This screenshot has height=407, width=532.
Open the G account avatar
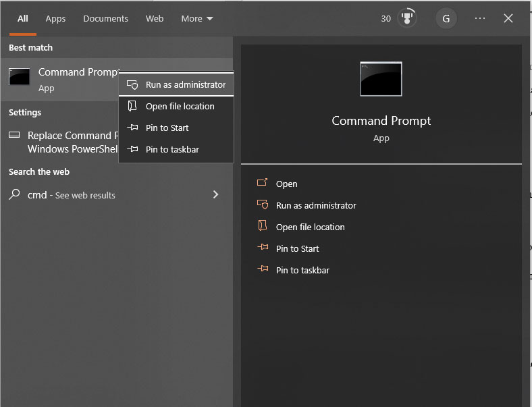(x=446, y=18)
